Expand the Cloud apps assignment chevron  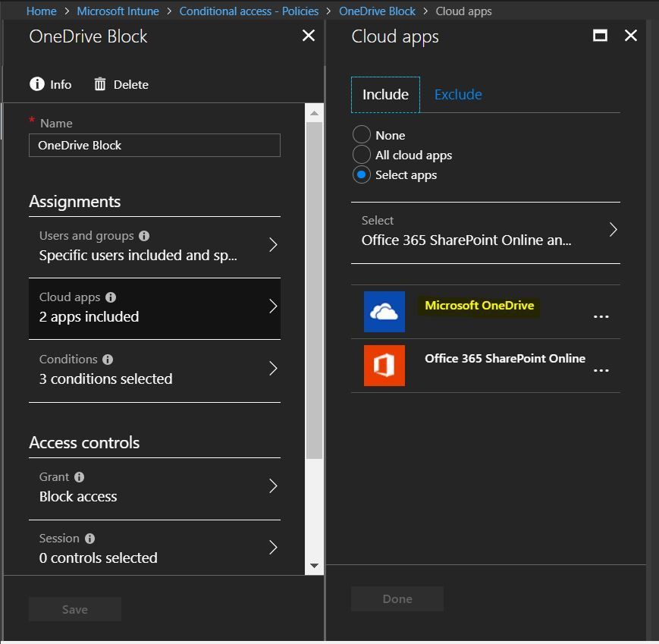click(x=273, y=306)
